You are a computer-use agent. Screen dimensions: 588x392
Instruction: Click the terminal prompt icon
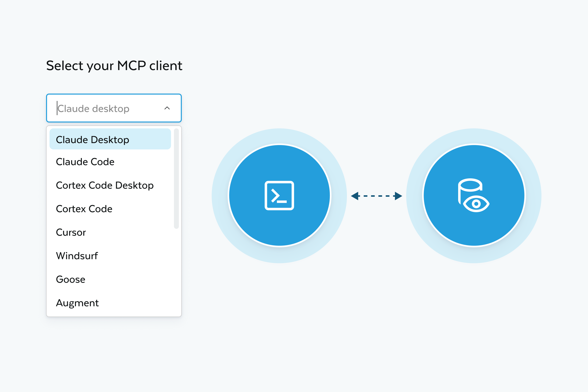(x=279, y=196)
